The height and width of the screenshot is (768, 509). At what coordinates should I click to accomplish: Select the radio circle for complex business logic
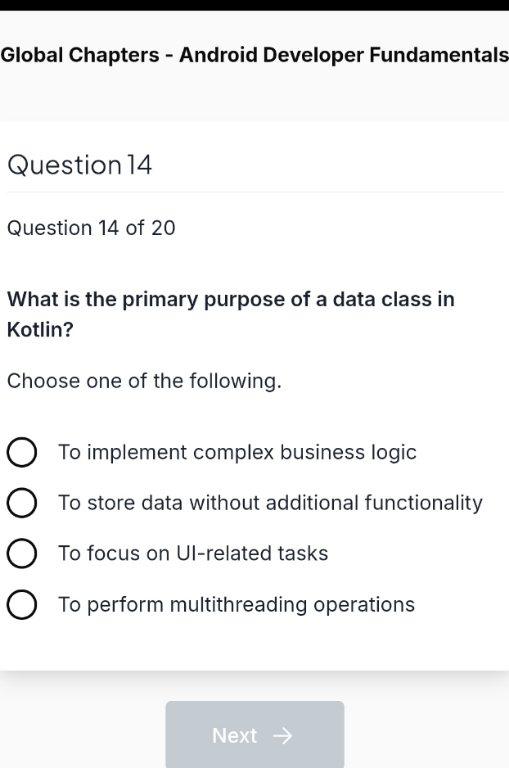[22, 452]
